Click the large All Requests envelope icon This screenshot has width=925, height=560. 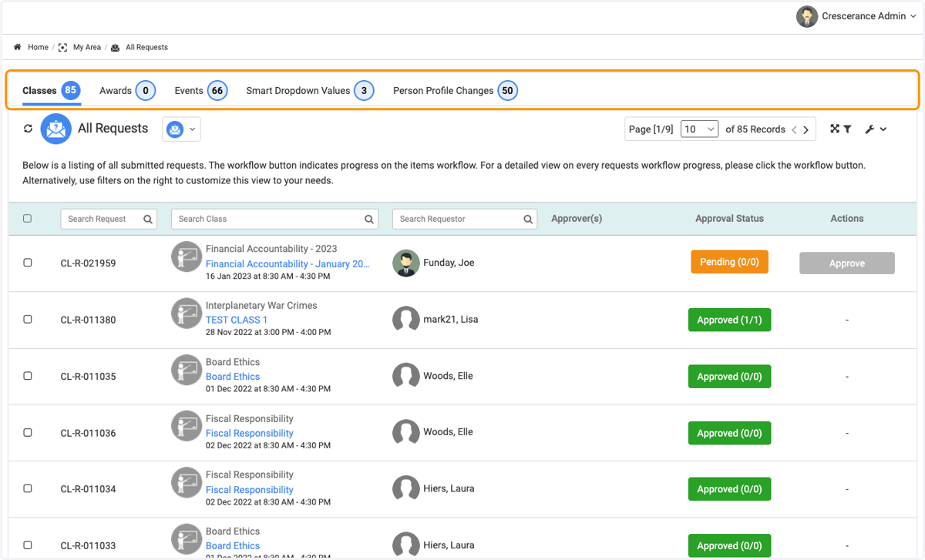click(56, 129)
